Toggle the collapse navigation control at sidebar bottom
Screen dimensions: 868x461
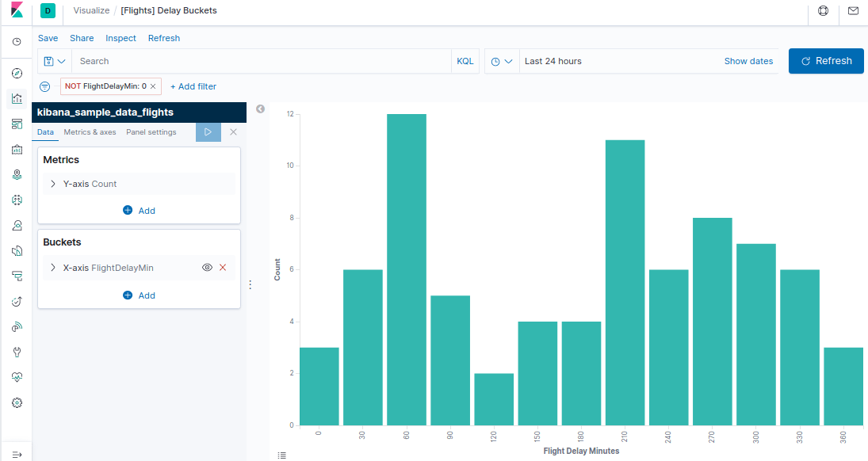tap(17, 455)
